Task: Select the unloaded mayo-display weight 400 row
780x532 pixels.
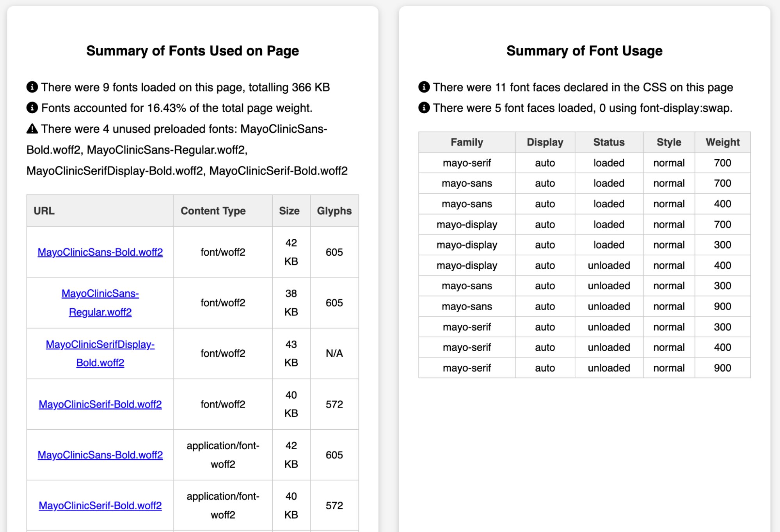Action: click(x=608, y=265)
